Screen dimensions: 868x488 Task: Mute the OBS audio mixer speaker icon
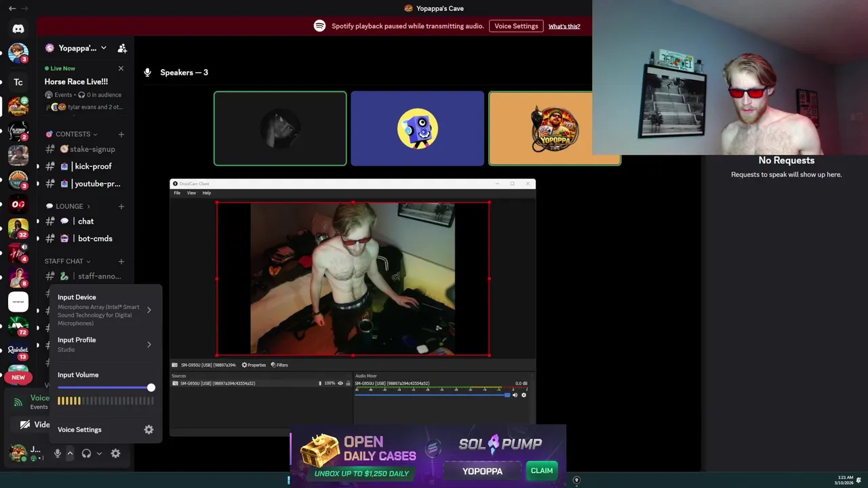[x=515, y=394]
